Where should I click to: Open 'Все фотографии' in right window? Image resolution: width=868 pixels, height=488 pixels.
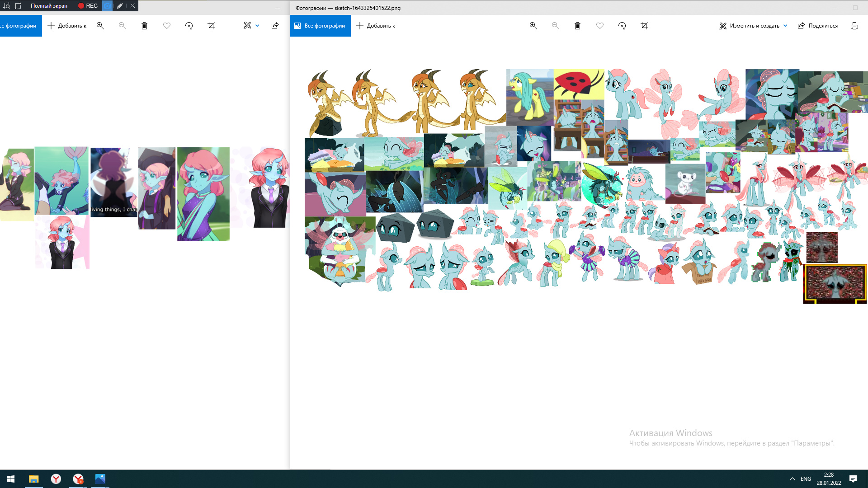pos(320,26)
